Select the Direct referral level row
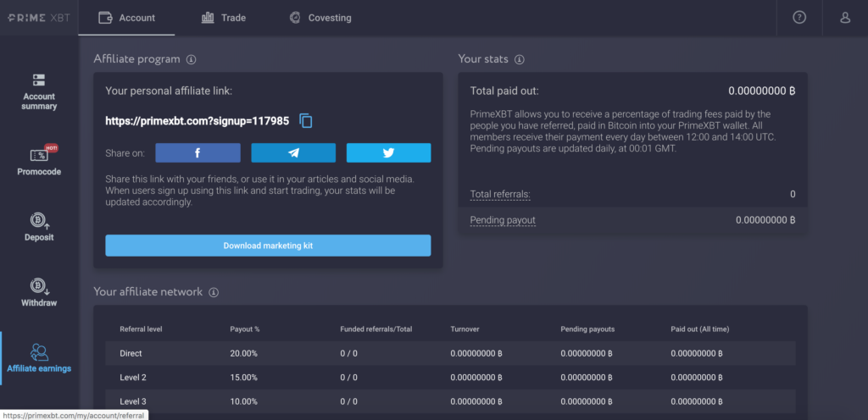 click(450, 353)
